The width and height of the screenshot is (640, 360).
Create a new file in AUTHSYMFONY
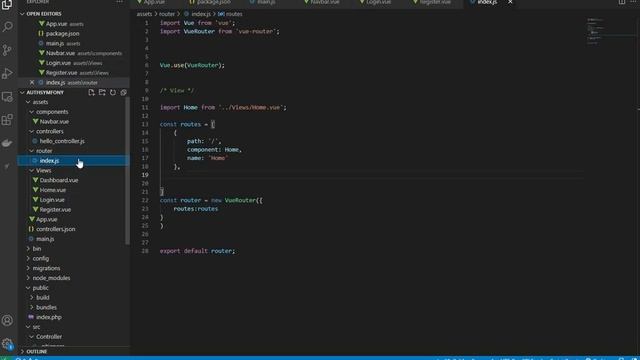[x=91, y=93]
